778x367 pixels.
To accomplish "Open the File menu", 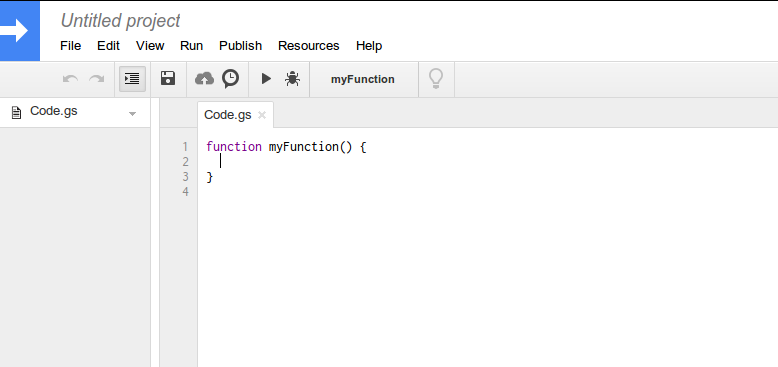I will 70,46.
